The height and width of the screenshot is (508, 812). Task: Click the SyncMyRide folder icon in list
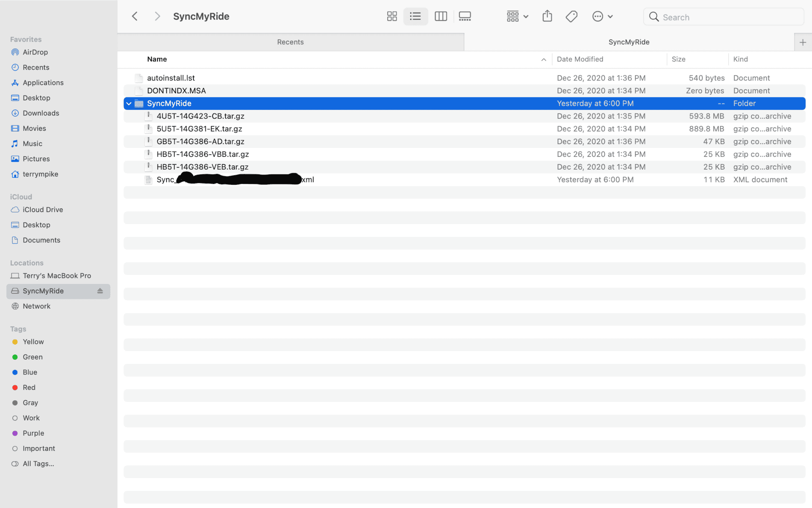139,103
